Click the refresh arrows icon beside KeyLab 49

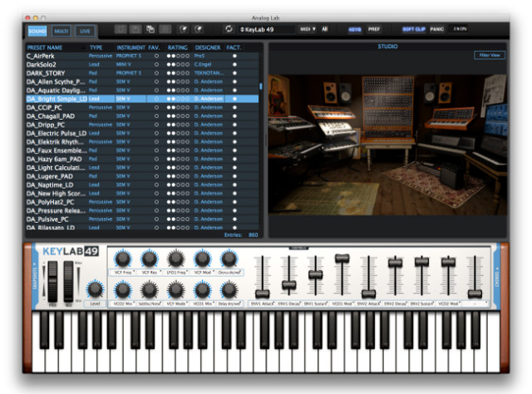[229, 29]
